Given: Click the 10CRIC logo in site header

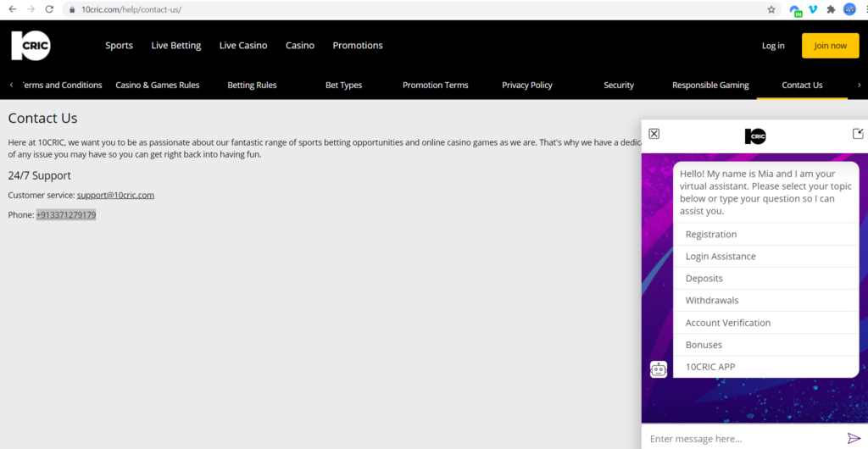Looking at the screenshot, I should pyautogui.click(x=31, y=46).
